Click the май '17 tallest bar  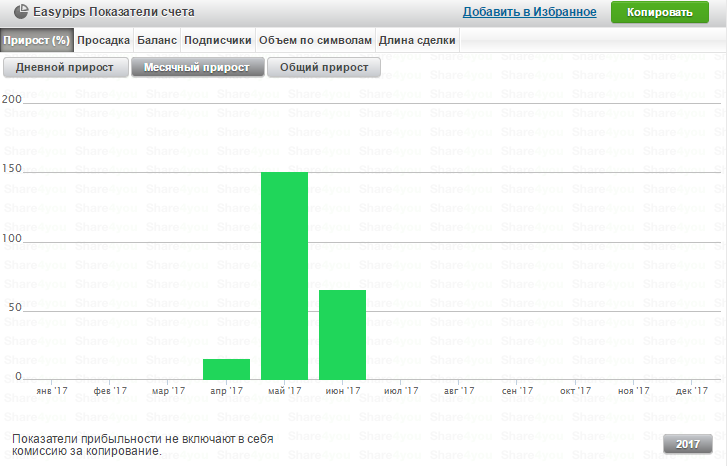(x=284, y=276)
